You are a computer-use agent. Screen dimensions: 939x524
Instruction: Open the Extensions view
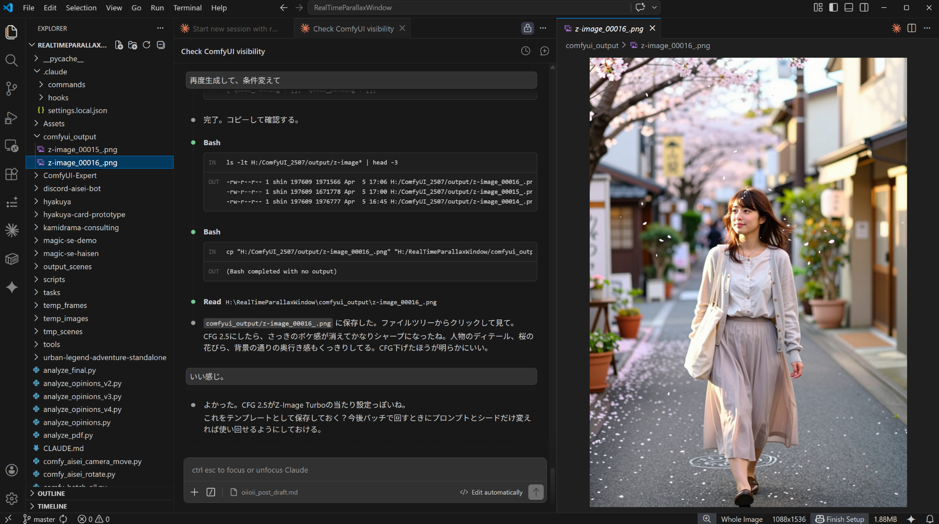pos(12,174)
